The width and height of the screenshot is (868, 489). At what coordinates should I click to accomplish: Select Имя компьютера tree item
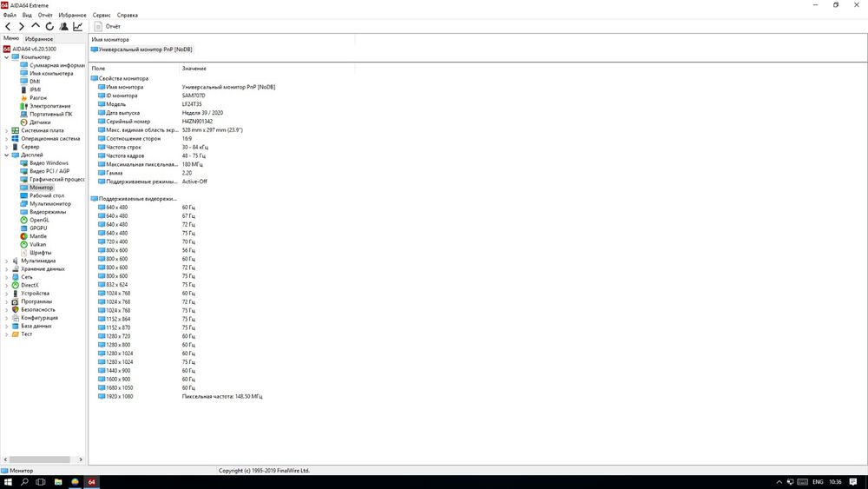point(47,73)
